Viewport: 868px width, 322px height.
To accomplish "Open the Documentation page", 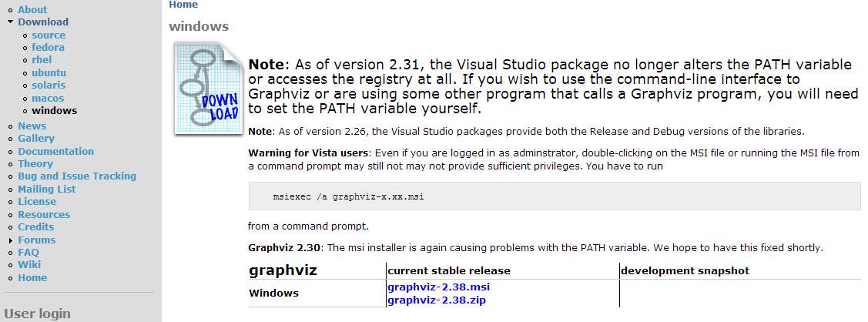I will [x=56, y=151].
